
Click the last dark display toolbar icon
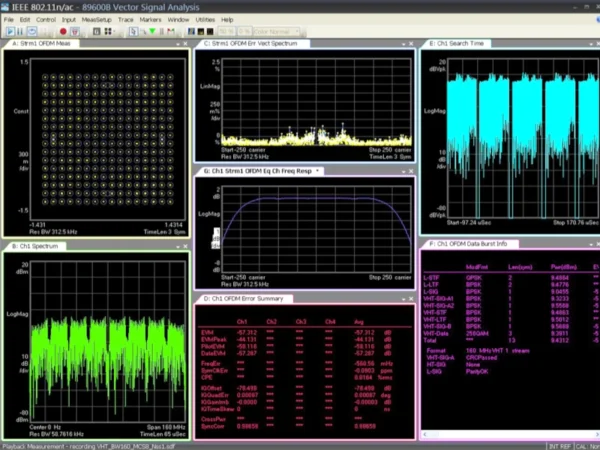click(x=210, y=31)
